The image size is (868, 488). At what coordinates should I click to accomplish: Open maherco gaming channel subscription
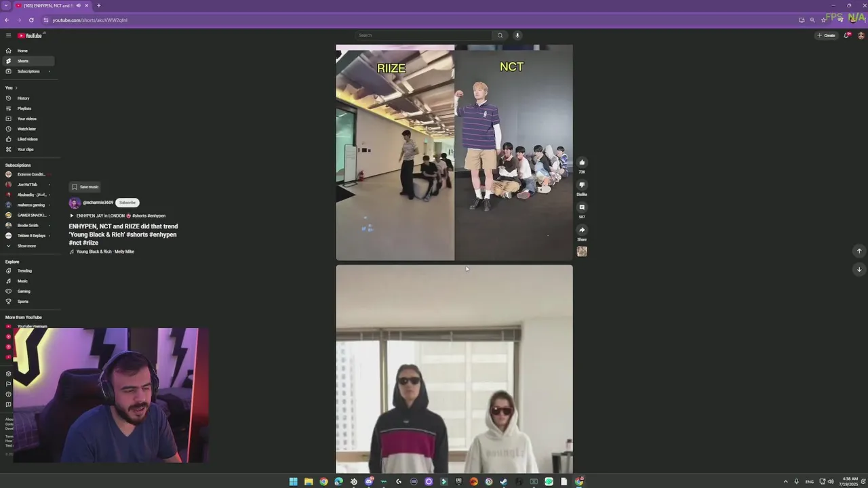pyautogui.click(x=27, y=205)
